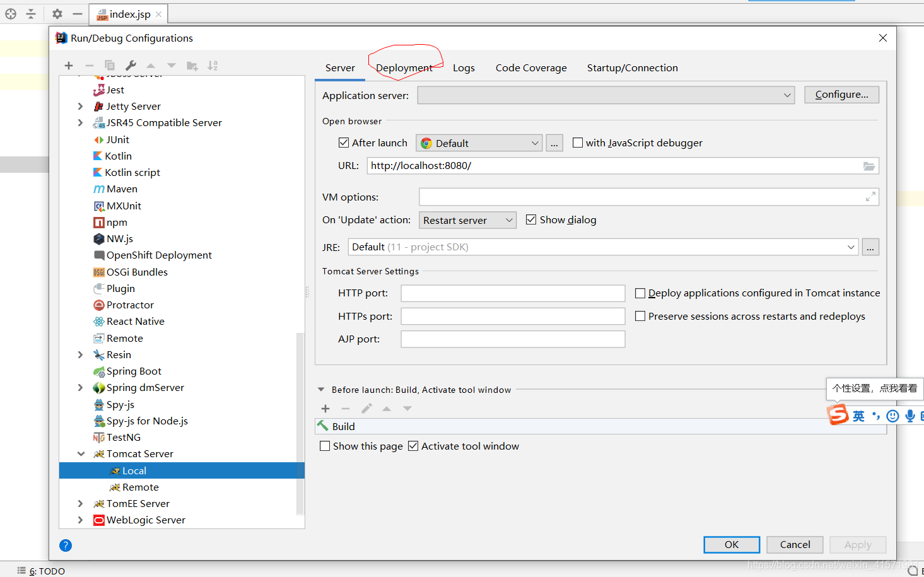The width and height of the screenshot is (924, 577).
Task: Move configuration up arrow icon
Action: click(x=151, y=66)
